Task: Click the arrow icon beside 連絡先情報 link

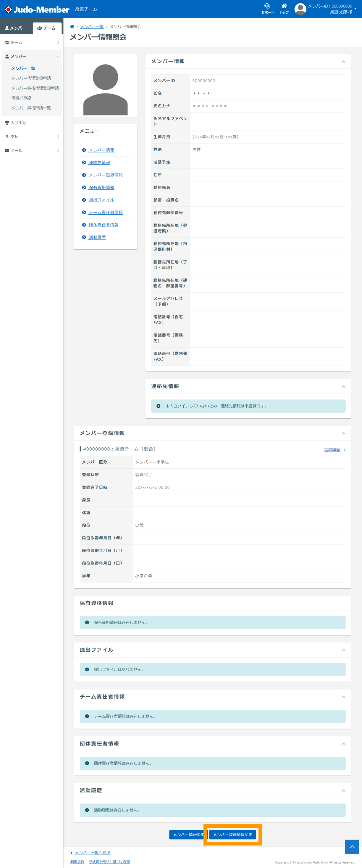Action: pyautogui.click(x=84, y=163)
